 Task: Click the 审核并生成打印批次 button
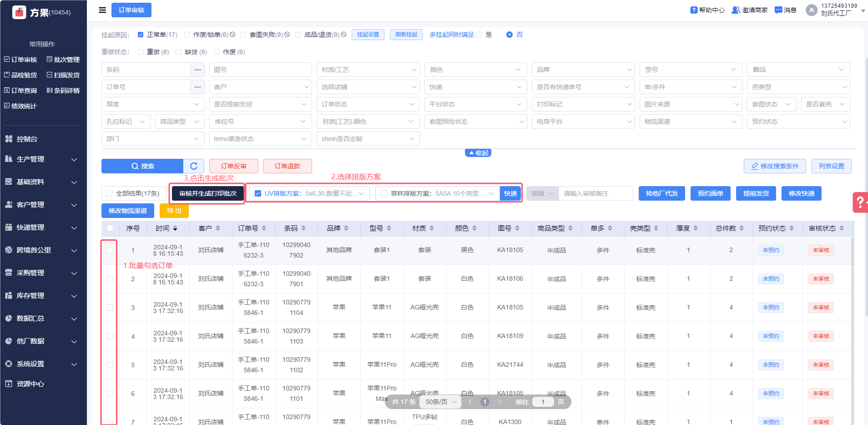(x=208, y=193)
